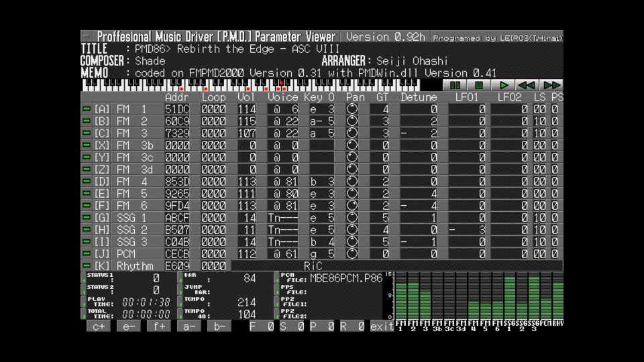Click the tempo value 214
Viewport: 644px width, 362px height.
246,302
